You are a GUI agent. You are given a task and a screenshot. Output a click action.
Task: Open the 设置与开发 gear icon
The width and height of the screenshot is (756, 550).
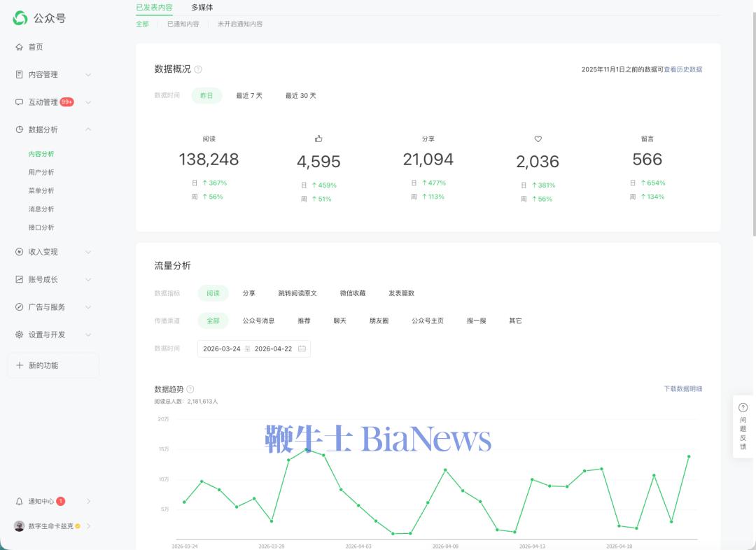(20, 334)
